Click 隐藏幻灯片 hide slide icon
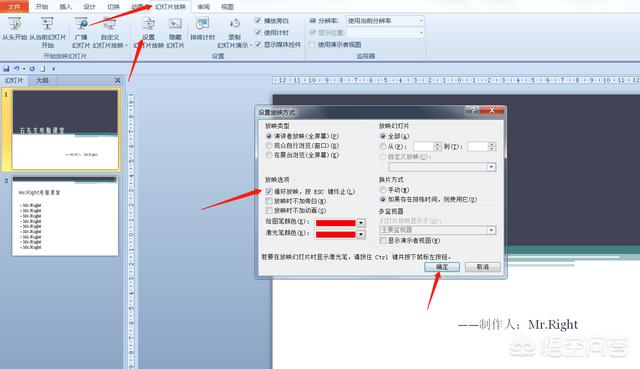This screenshot has height=369, width=640. [x=175, y=24]
